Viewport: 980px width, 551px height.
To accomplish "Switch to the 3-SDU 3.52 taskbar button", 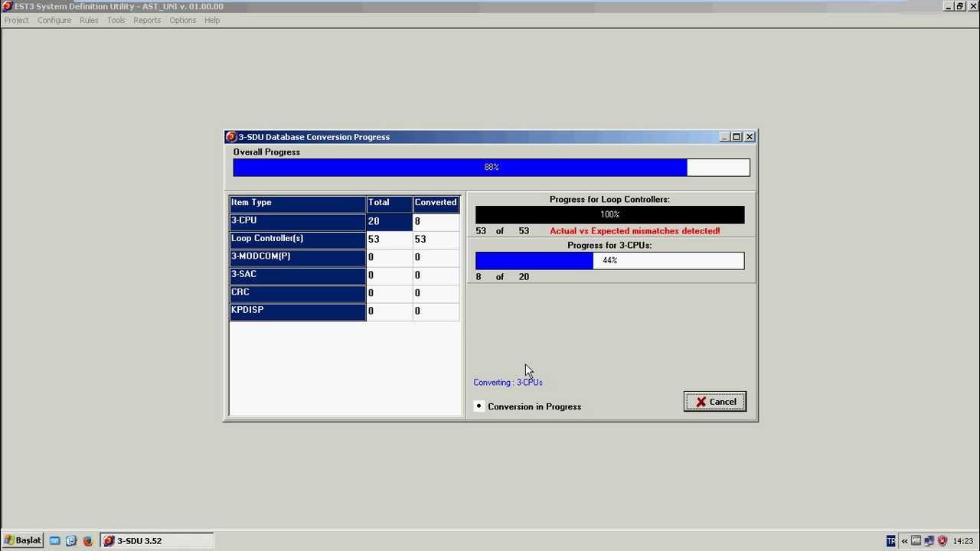I will point(157,540).
